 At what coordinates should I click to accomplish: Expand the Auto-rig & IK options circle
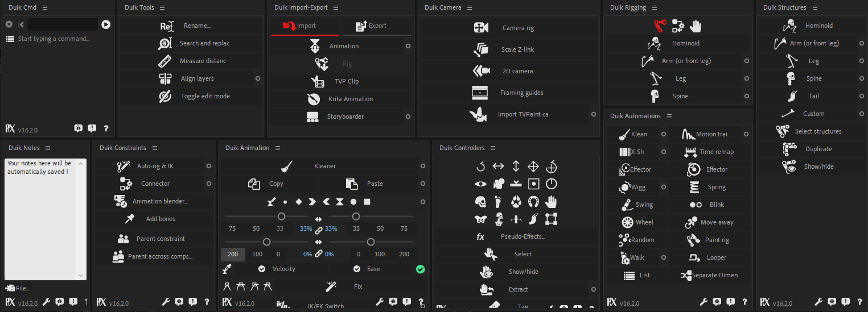209,166
